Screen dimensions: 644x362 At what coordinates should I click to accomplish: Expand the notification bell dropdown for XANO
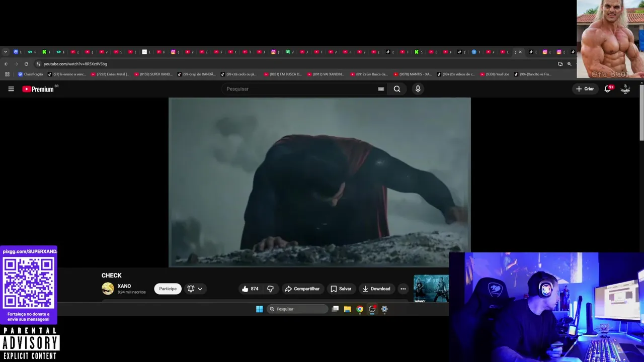200,289
